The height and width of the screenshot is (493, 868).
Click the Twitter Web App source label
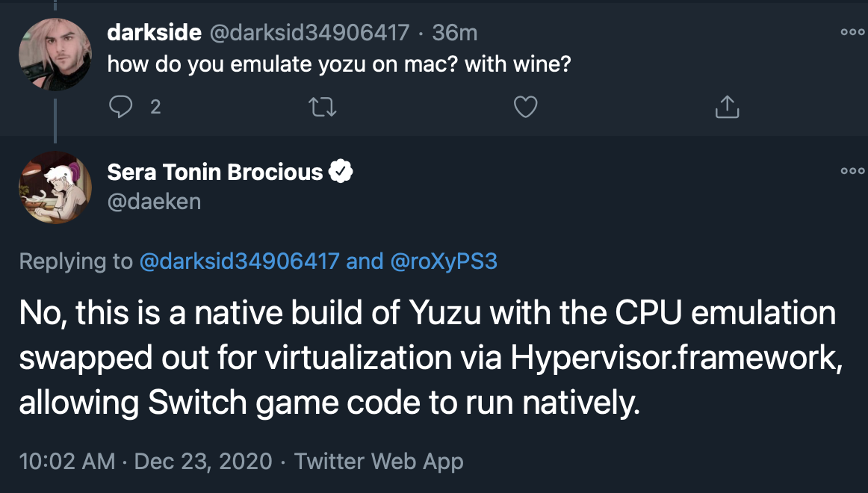pos(379,461)
